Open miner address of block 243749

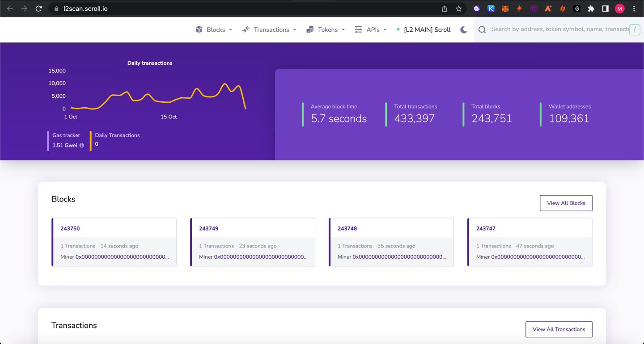pos(261,257)
